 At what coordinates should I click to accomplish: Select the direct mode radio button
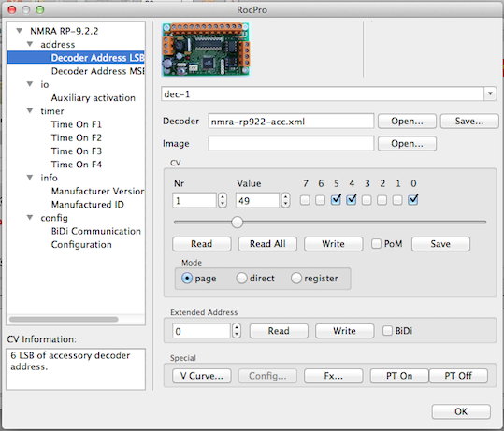(x=241, y=278)
